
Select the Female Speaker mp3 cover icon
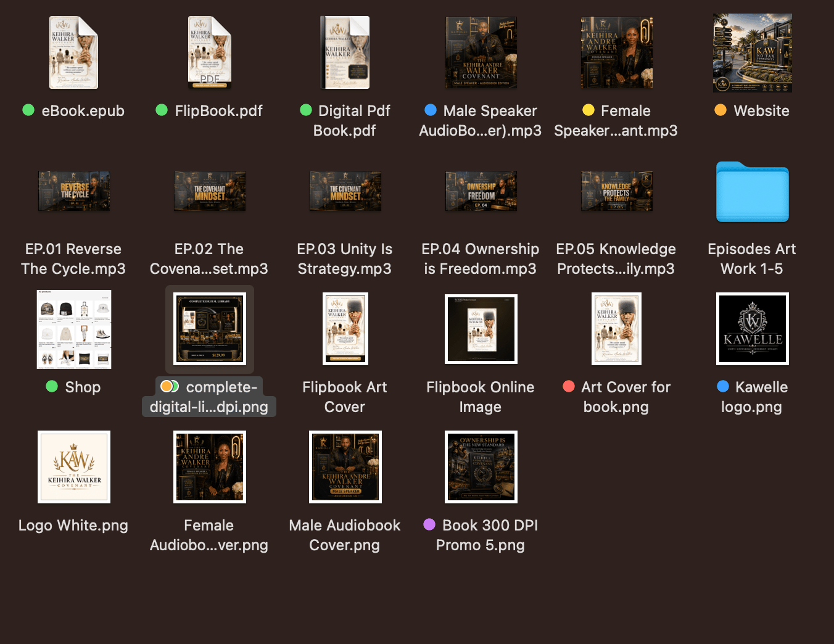tap(617, 52)
